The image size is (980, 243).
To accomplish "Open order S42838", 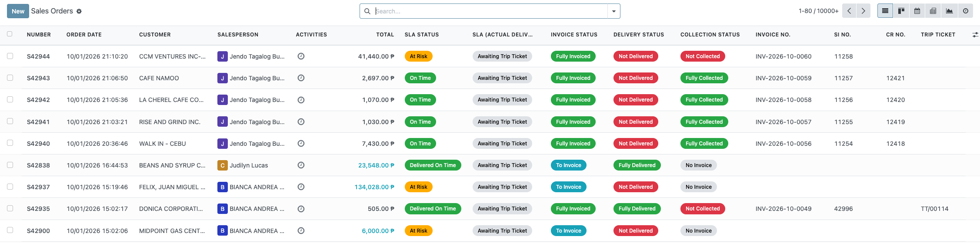I will pos(38,165).
